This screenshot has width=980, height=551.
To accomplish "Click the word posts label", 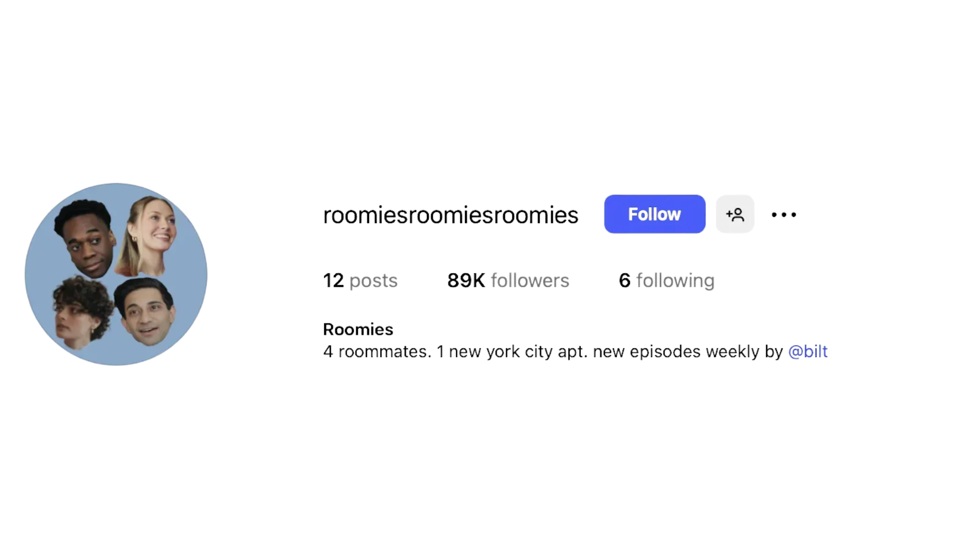I will (x=374, y=282).
